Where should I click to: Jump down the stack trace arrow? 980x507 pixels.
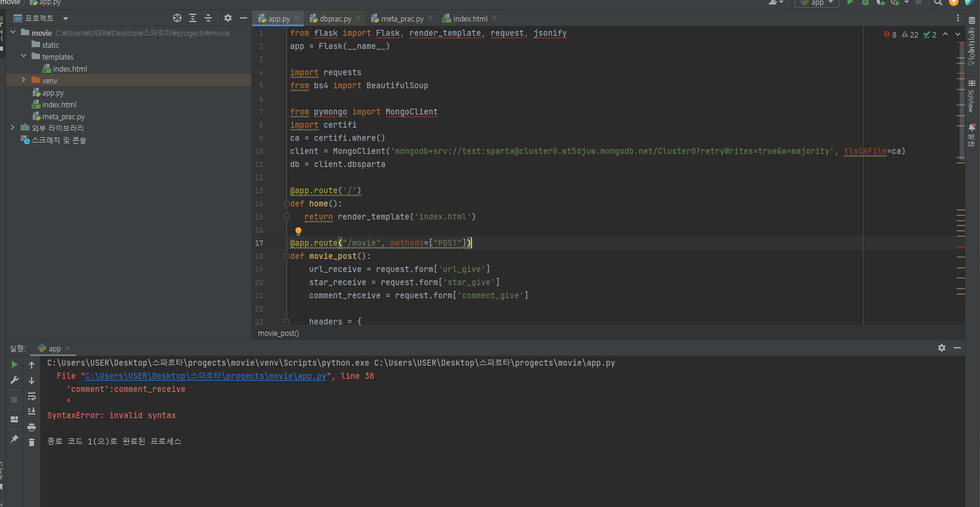pos(32,381)
